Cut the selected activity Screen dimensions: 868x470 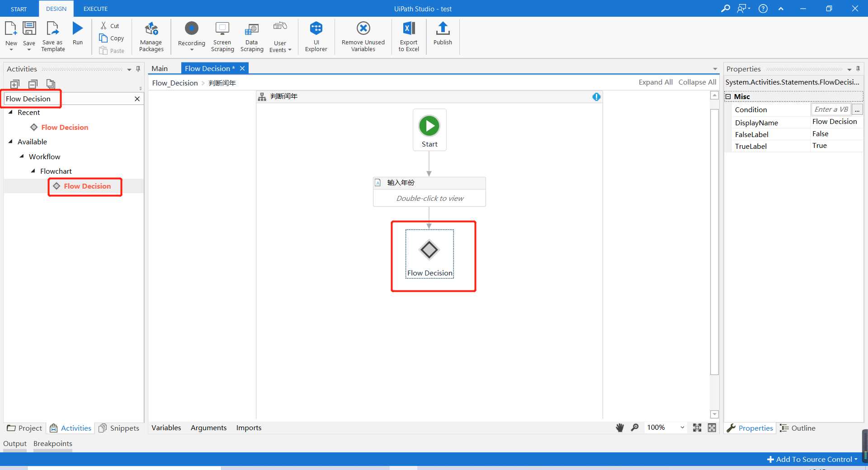pos(110,26)
